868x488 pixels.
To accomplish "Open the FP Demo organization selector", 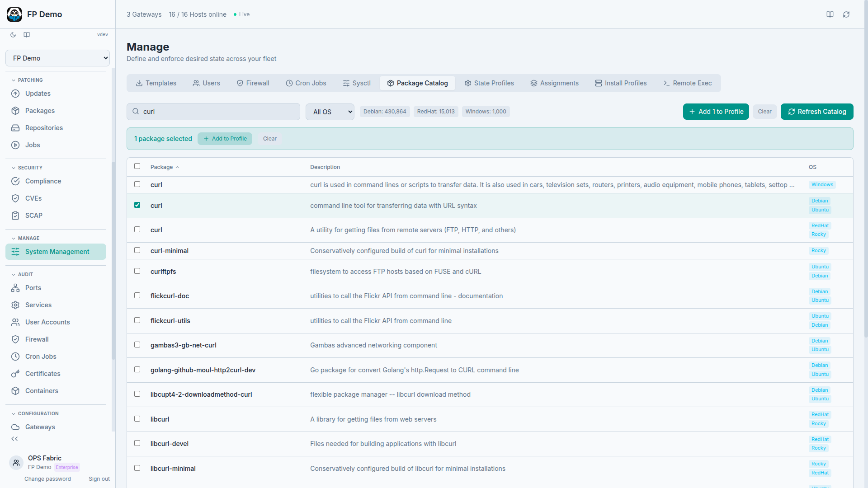I will point(57,58).
